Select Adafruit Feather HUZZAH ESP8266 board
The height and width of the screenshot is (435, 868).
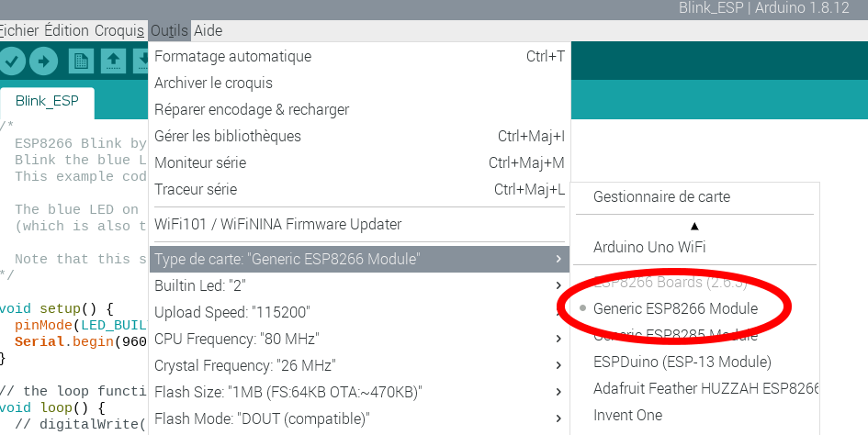(705, 388)
